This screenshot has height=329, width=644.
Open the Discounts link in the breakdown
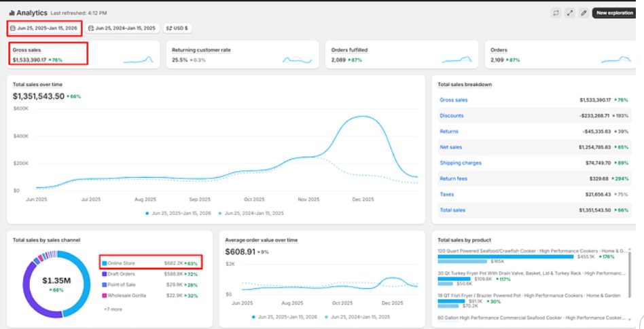[x=451, y=116]
